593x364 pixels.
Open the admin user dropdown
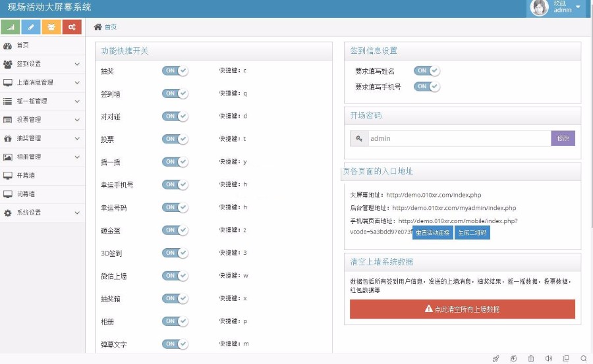tap(557, 8)
